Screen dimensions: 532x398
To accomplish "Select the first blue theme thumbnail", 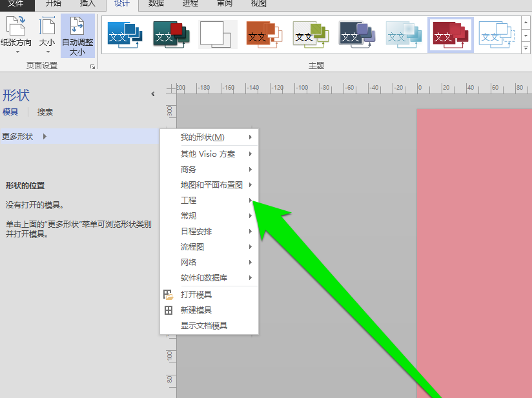I will 124,35.
